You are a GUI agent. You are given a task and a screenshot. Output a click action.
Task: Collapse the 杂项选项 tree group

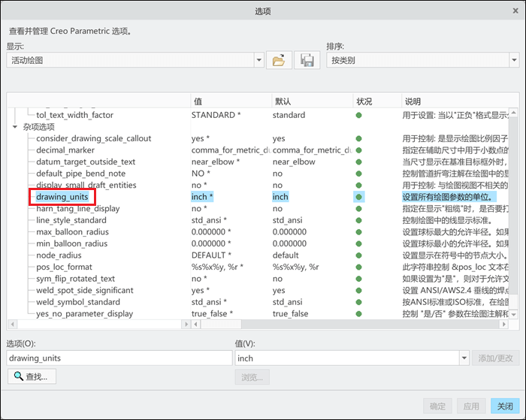pyautogui.click(x=15, y=127)
